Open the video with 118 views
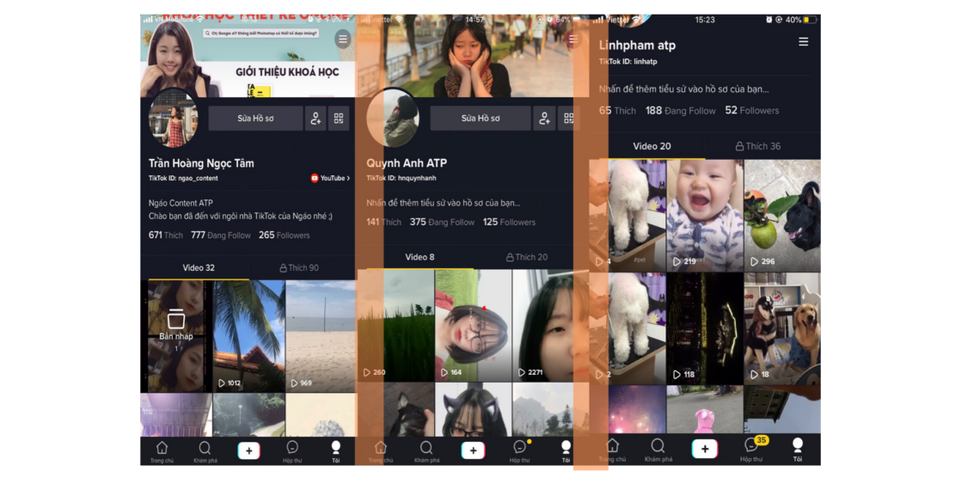This screenshot has height=490, width=980. pos(704,328)
